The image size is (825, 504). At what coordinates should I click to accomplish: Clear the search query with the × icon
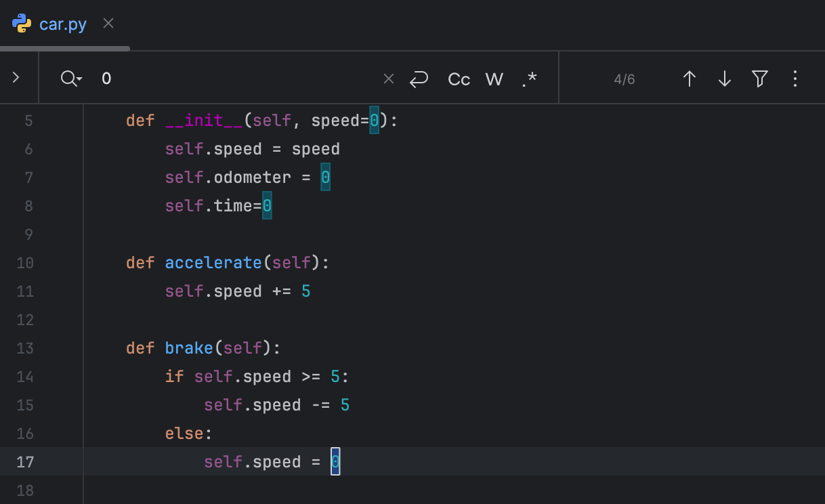pyautogui.click(x=388, y=78)
